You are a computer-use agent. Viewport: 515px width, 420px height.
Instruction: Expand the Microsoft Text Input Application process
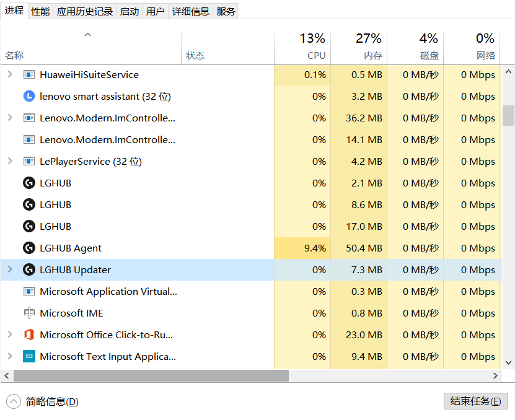click(x=10, y=356)
